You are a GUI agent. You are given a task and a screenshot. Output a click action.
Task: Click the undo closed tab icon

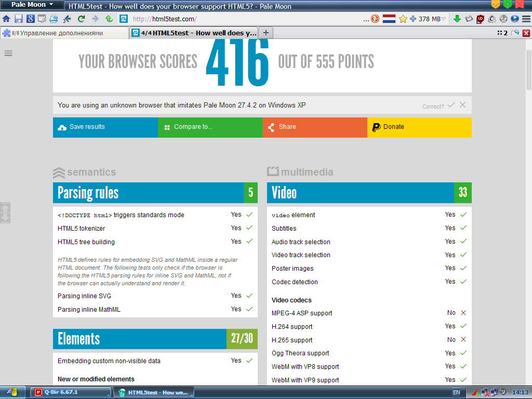point(515,33)
